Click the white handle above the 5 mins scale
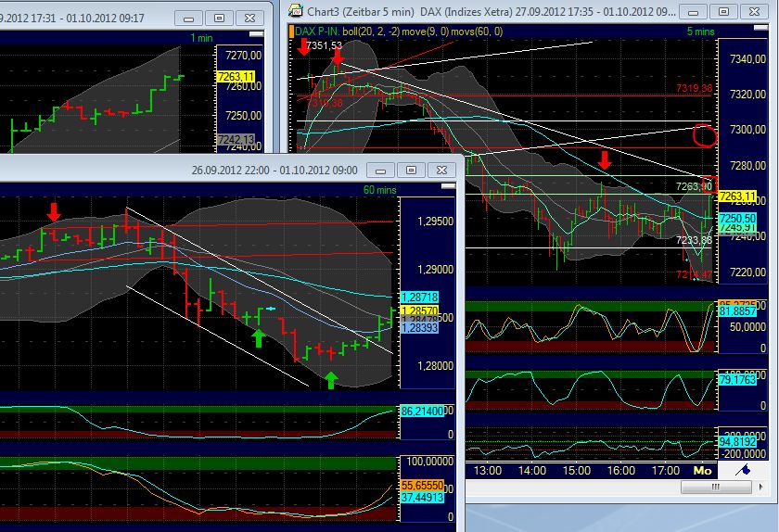 point(760,28)
